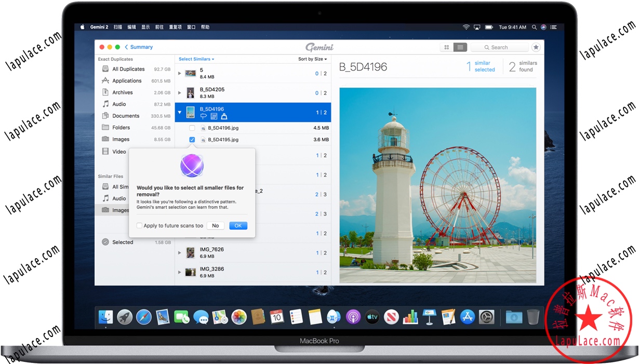The height and width of the screenshot is (364, 639).
Task: Click the lock icon on B_5D4196 row
Action: point(224,116)
